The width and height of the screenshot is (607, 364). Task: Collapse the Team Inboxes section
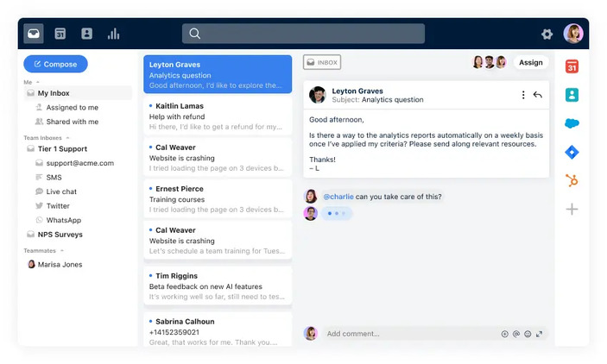click(x=67, y=138)
